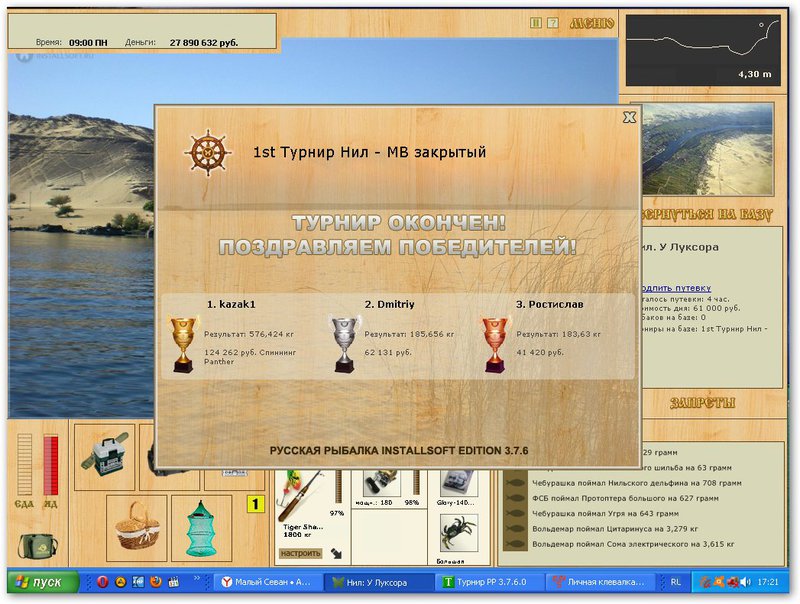Click the diagonal arrow beside настроить

[336, 553]
